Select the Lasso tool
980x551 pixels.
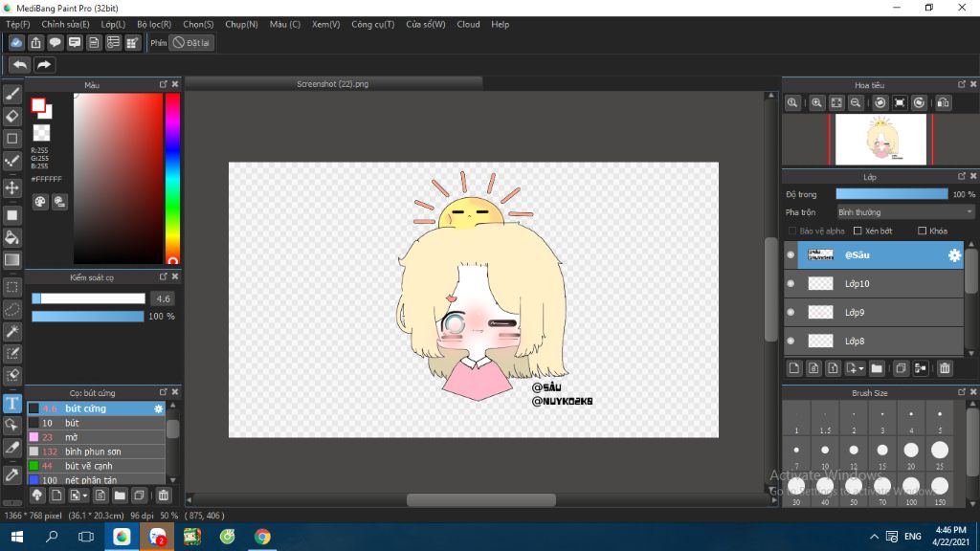11,309
